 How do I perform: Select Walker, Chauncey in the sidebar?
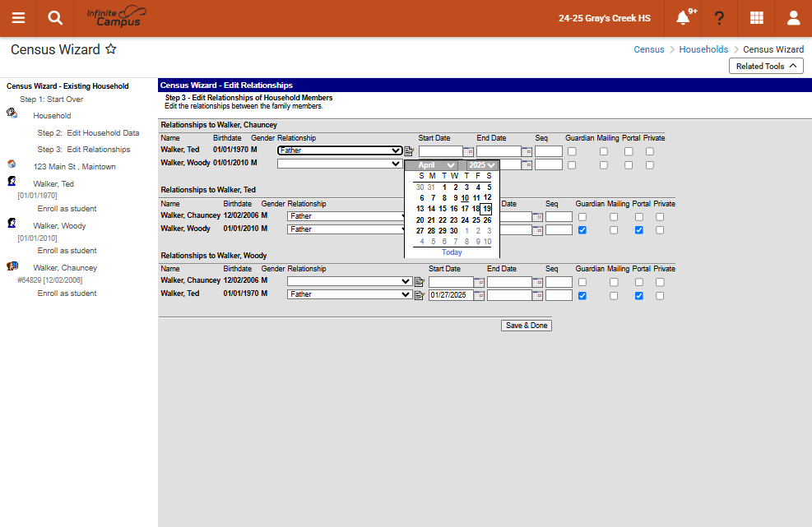[x=65, y=268]
